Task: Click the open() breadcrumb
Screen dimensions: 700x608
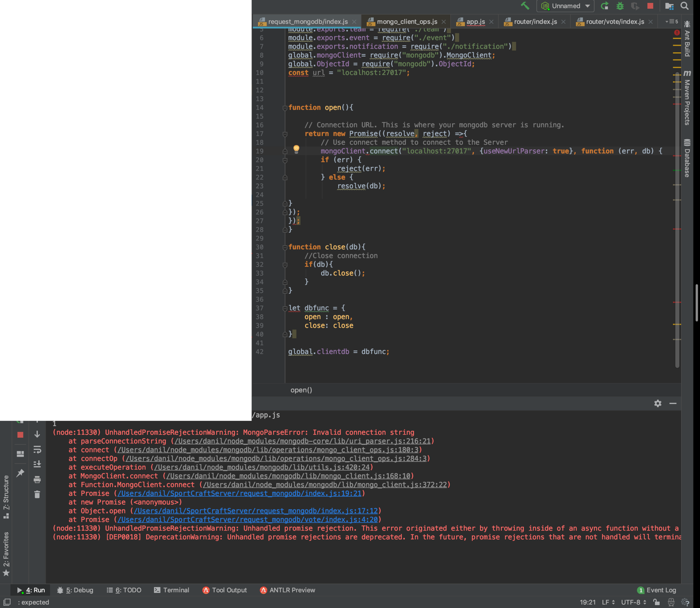Action: tap(301, 390)
